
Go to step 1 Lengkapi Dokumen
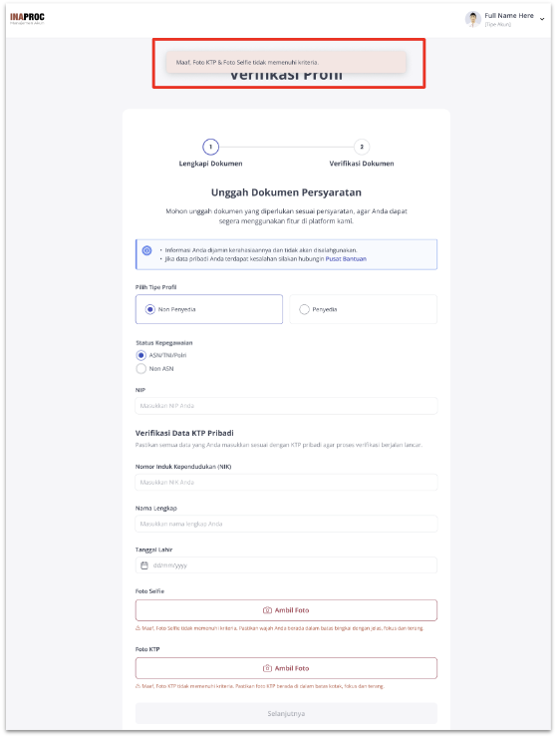click(x=210, y=147)
